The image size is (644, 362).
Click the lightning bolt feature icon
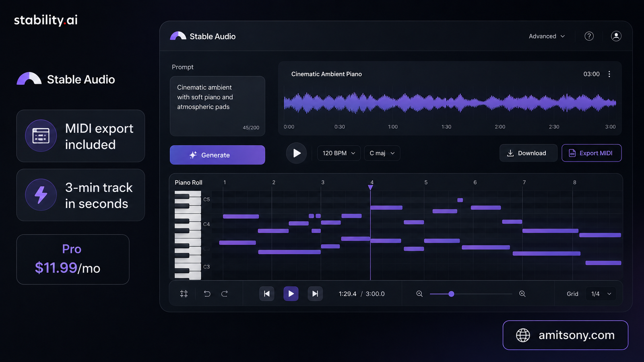tap(41, 195)
